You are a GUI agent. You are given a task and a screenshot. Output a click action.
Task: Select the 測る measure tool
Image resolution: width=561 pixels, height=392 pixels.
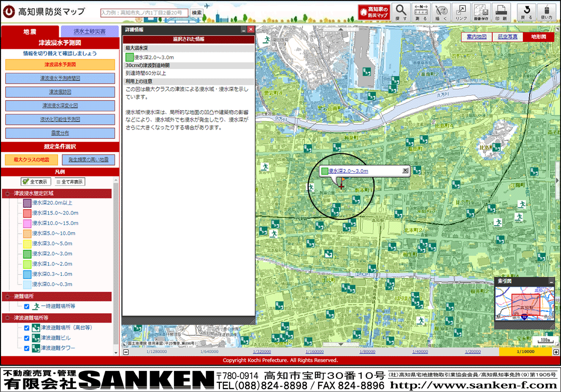pyautogui.click(x=421, y=12)
